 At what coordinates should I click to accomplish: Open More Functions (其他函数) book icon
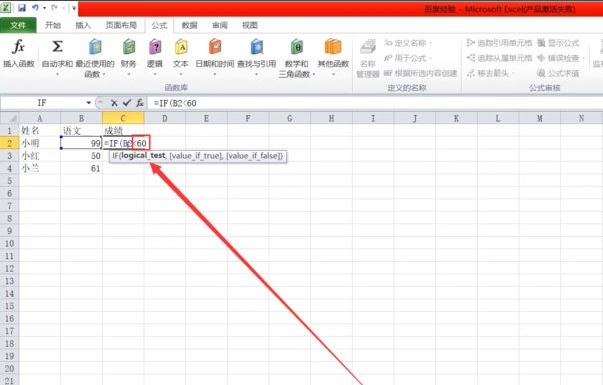click(333, 47)
